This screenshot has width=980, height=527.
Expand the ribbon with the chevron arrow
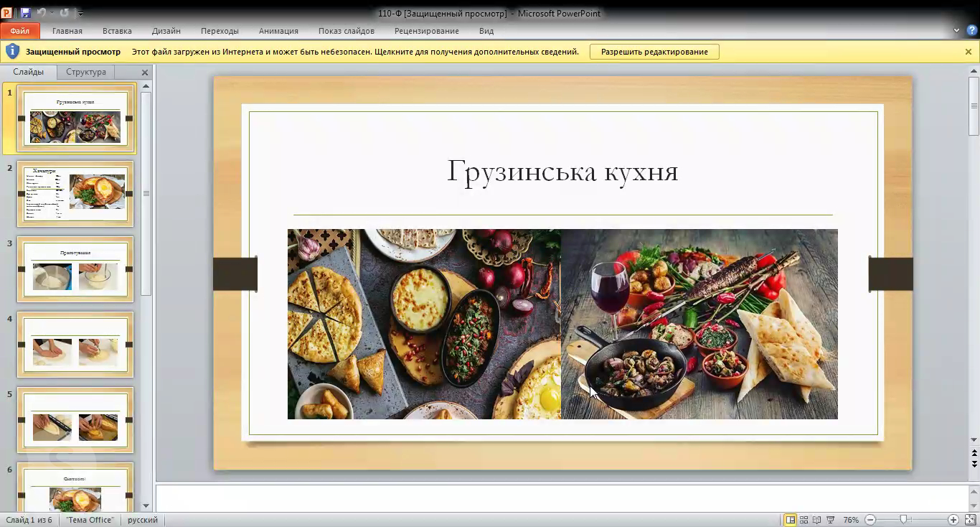pos(956,31)
